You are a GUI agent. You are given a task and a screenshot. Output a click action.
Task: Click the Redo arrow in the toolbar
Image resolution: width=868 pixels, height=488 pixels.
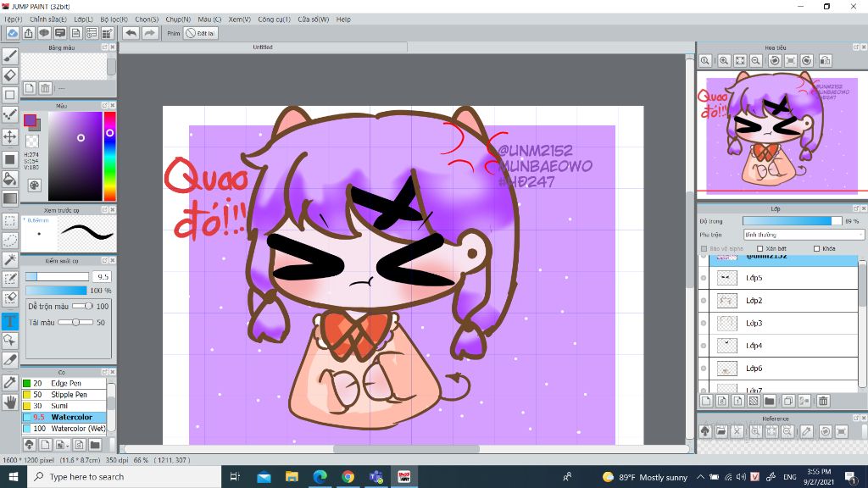(149, 33)
